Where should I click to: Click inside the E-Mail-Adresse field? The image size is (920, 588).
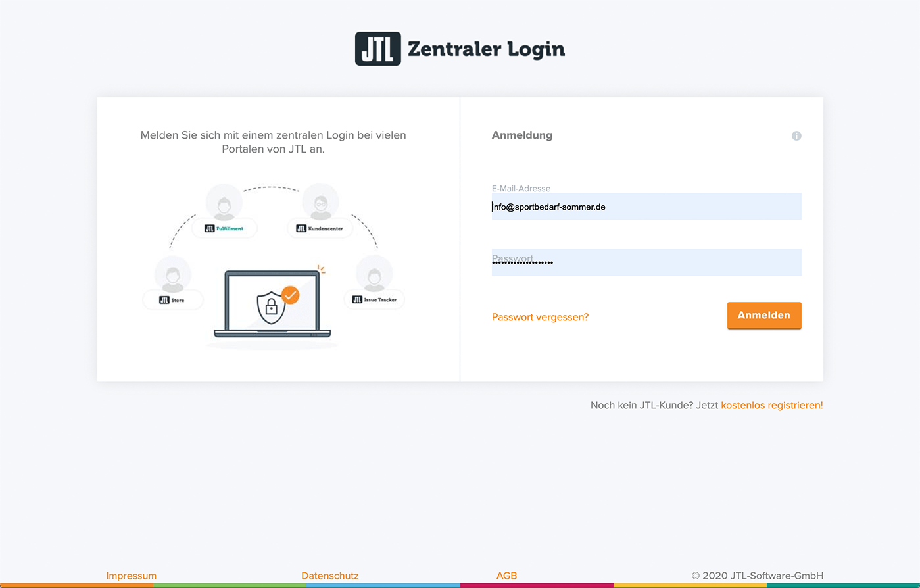point(646,206)
